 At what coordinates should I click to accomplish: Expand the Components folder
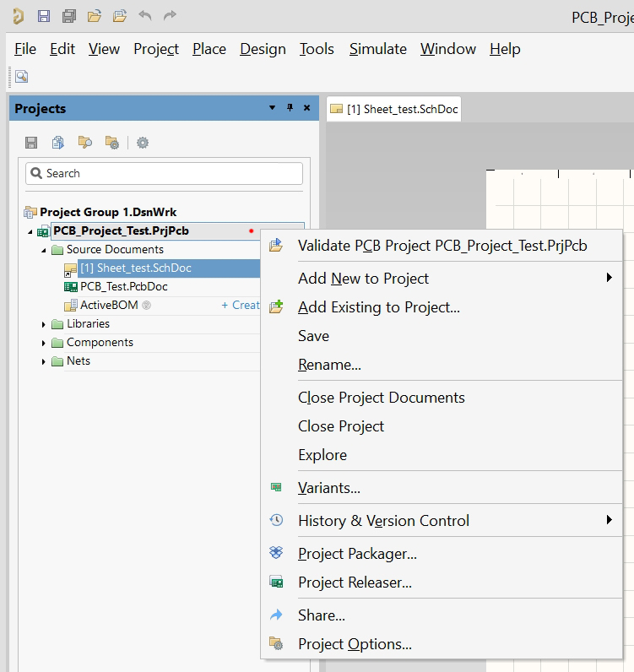(x=43, y=344)
